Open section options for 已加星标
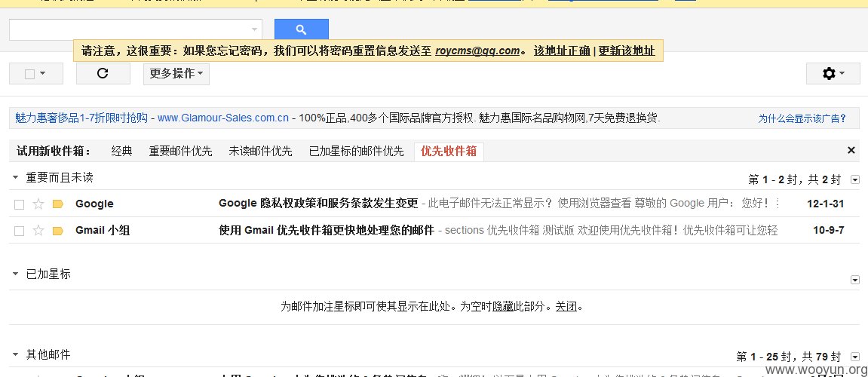868x377 pixels. tap(854, 280)
